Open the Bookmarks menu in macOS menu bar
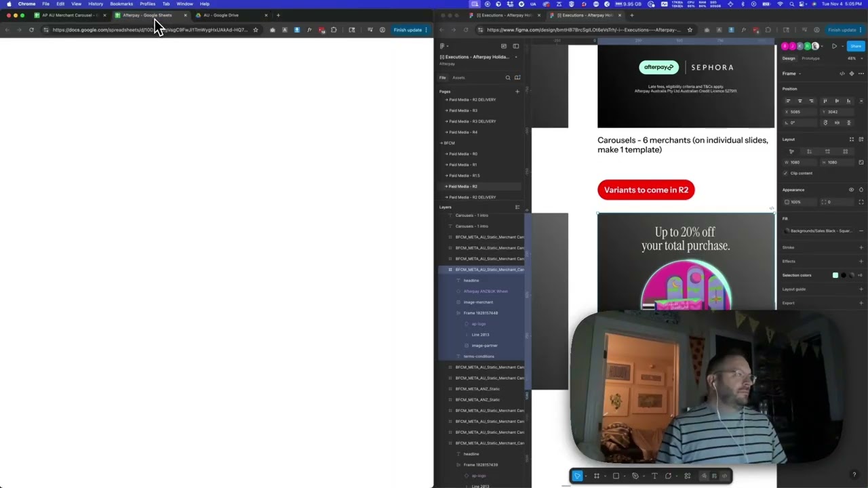The height and width of the screenshot is (488, 868). [121, 4]
